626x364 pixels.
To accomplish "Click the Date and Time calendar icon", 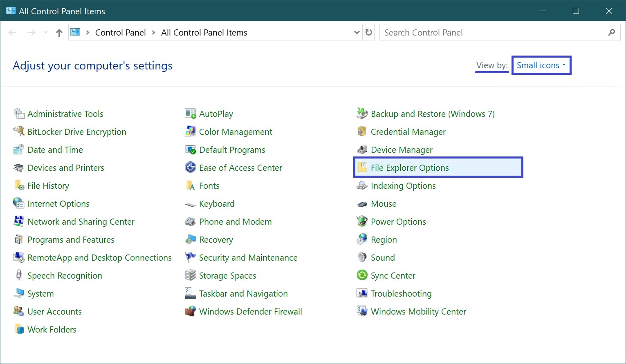I will 19,150.
